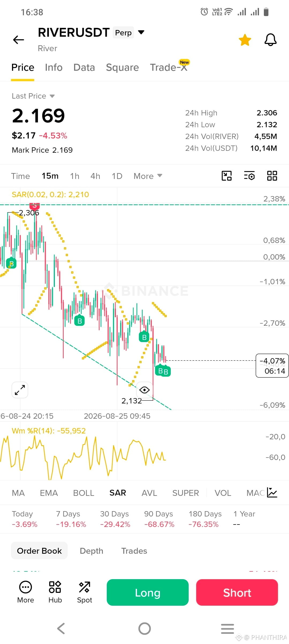Screen dimensions: 289x644
Task: Expand the chart to fullscreen
Action: 20,390
